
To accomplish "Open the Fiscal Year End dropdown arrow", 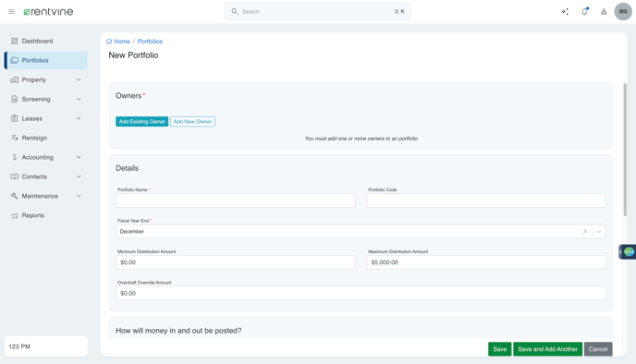I will coord(599,232).
